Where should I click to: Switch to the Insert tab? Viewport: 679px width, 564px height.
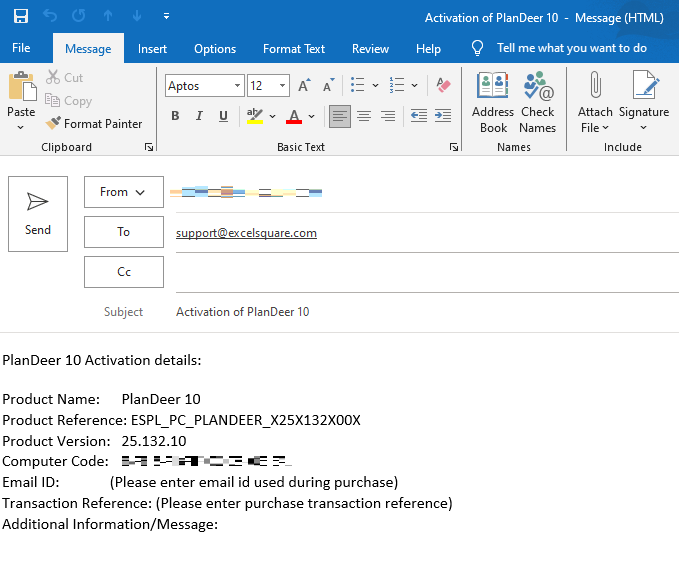tap(152, 49)
